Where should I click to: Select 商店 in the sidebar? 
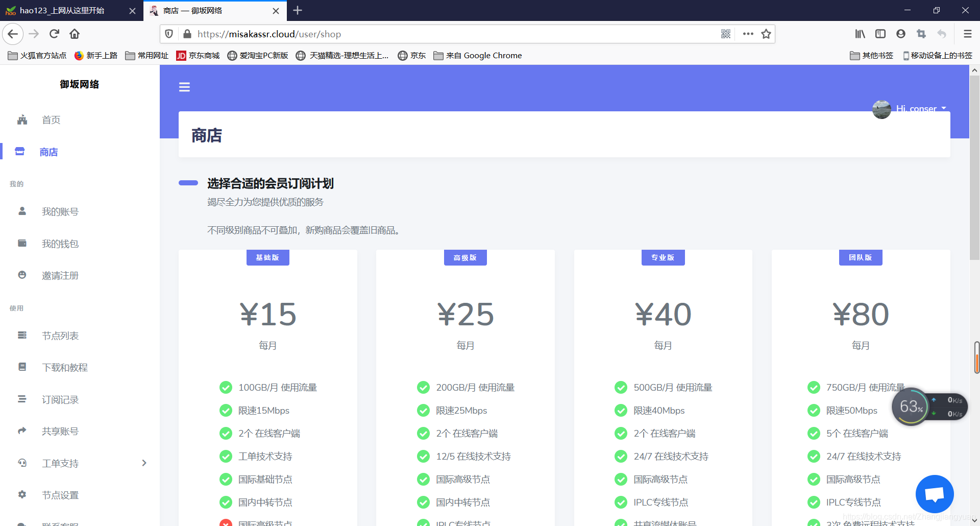(49, 152)
